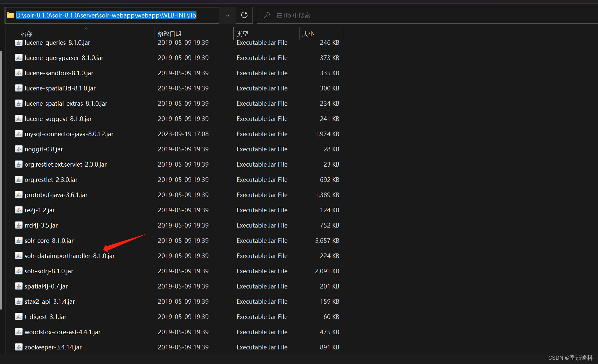Select file name lucene-spatial3d-8.1.0.jar
The width and height of the screenshot is (598, 364).
[60, 88]
